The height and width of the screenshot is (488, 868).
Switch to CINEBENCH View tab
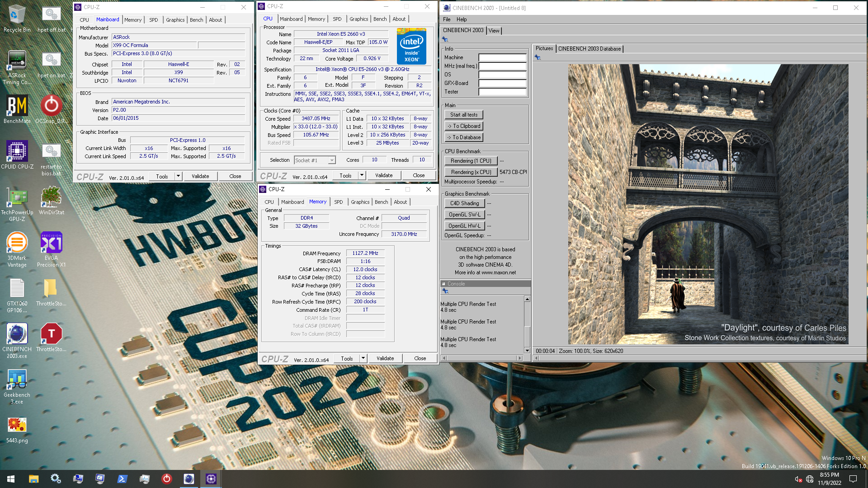(x=494, y=31)
